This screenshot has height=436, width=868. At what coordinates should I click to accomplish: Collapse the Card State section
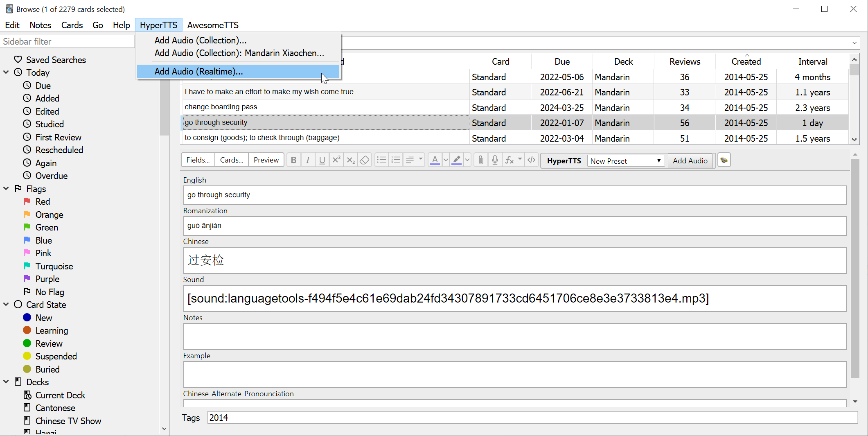(6, 305)
